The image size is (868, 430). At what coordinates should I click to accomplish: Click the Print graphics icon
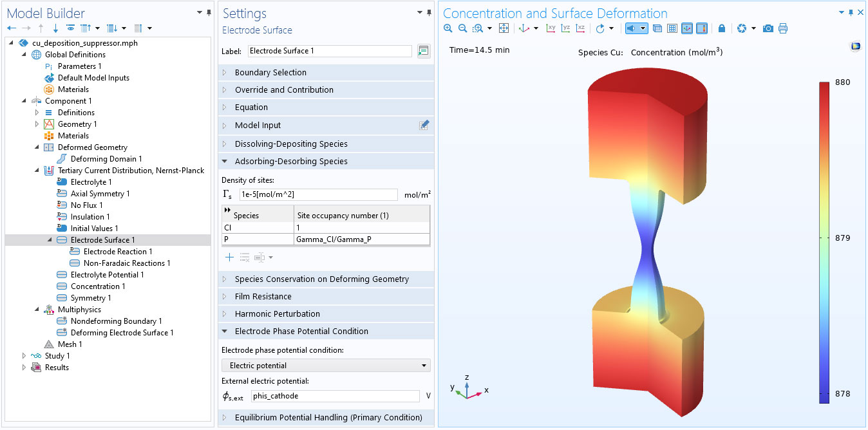[783, 28]
